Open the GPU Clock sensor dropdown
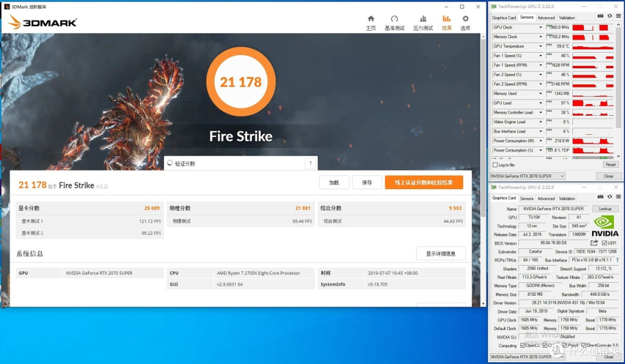The width and height of the screenshot is (625, 364). [541, 28]
